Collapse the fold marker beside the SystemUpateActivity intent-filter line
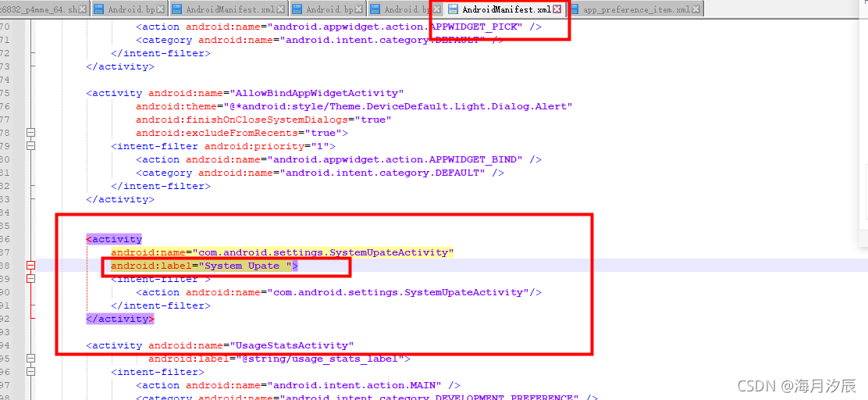 pos(31,279)
